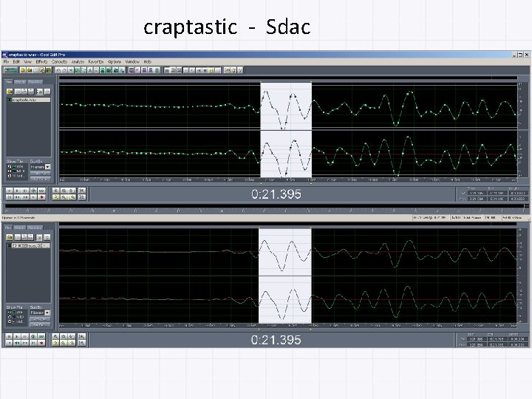The width and height of the screenshot is (532, 399).
Task: Open the View menu
Action: pos(27,62)
